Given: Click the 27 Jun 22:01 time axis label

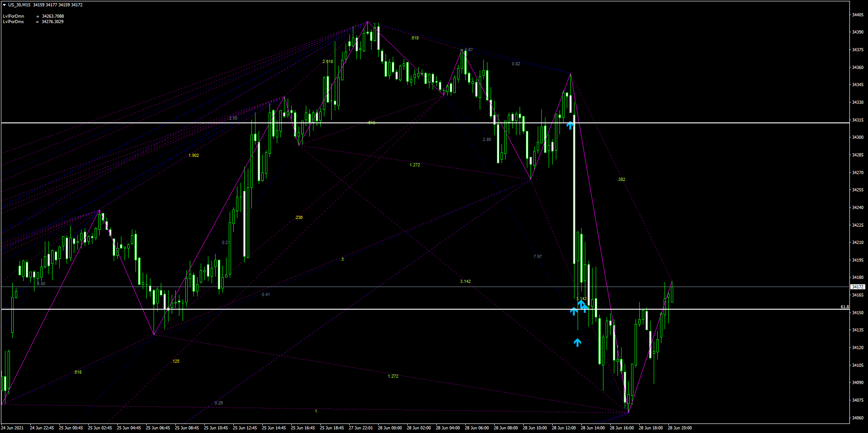Looking at the screenshot, I should click(x=361, y=428).
